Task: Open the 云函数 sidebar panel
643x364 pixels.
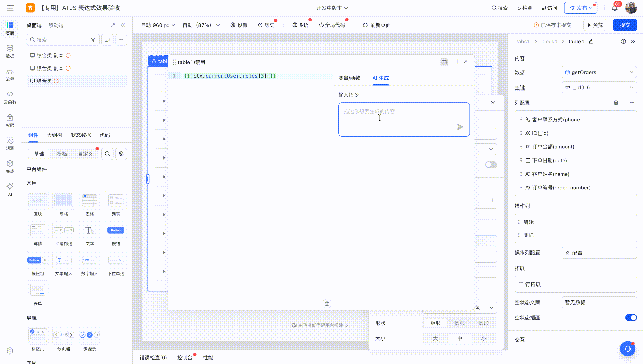Action: (x=10, y=98)
